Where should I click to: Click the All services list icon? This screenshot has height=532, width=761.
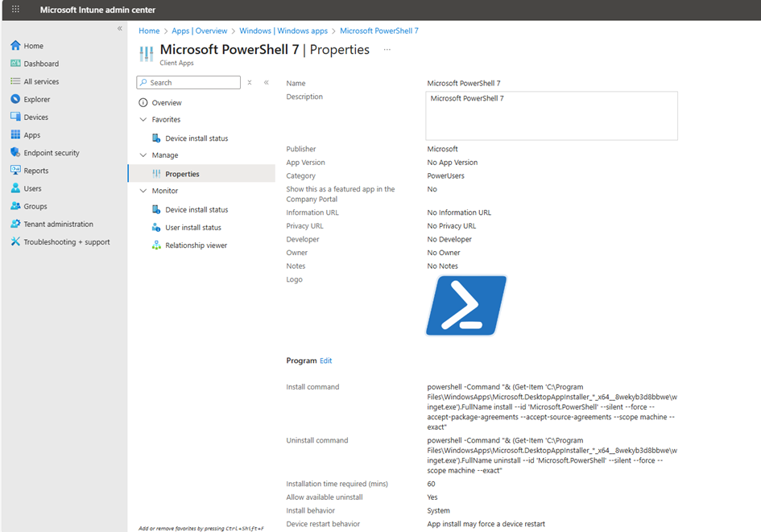[15, 81]
